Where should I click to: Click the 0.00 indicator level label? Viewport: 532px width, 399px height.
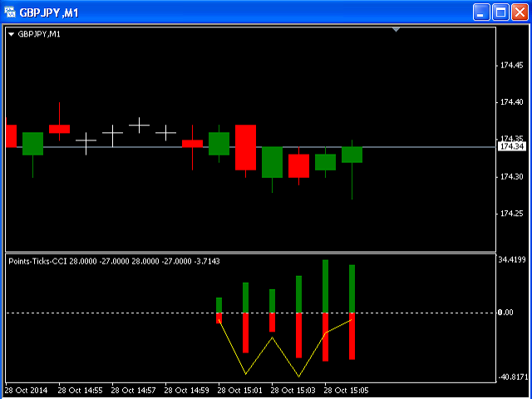pos(506,313)
